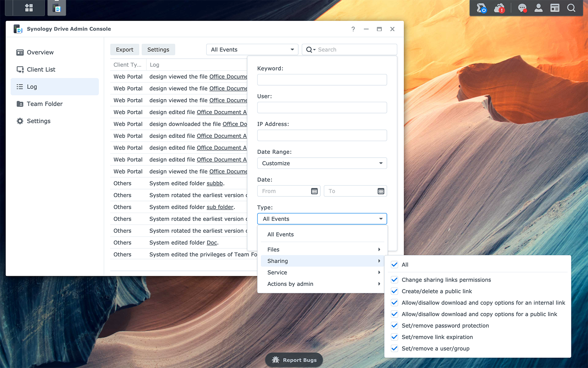Click the cloud sync alert icon

[499, 8]
